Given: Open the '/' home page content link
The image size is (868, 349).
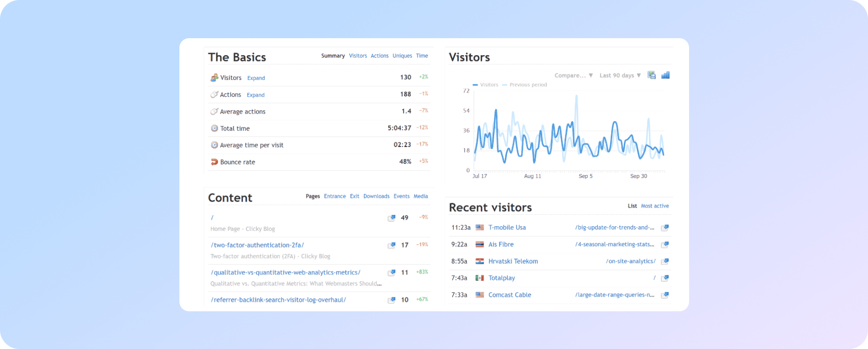Looking at the screenshot, I should 212,218.
